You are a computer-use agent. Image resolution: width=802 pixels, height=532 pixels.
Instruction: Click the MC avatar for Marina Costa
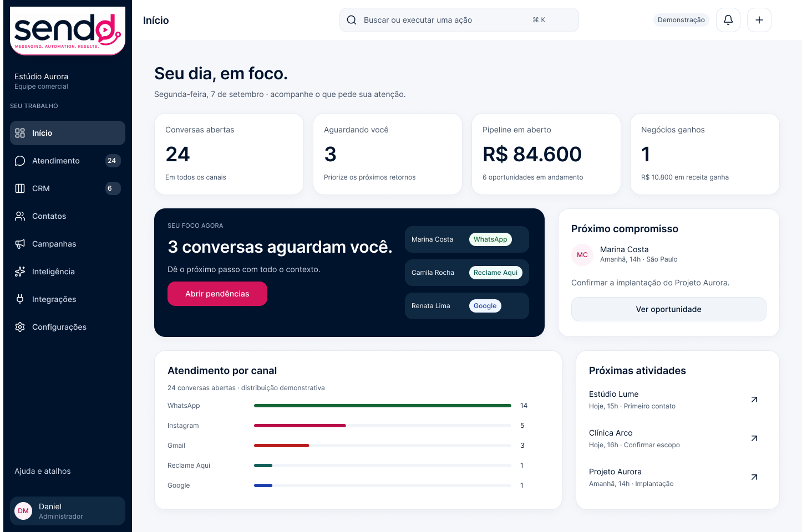click(582, 255)
